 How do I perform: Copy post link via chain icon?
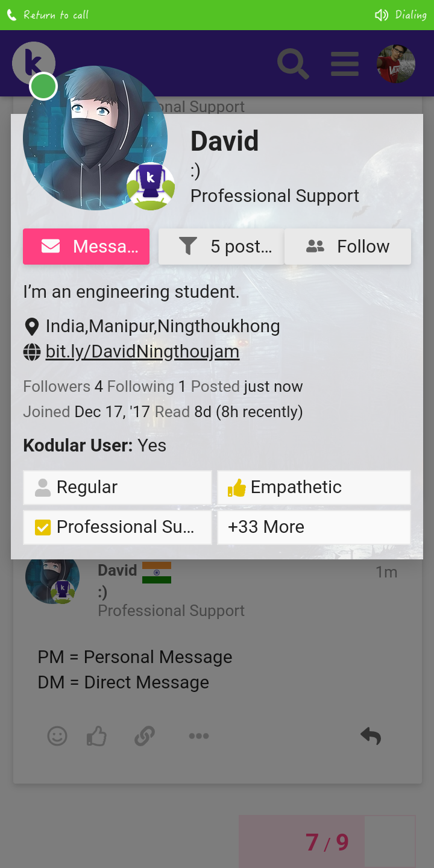(145, 736)
